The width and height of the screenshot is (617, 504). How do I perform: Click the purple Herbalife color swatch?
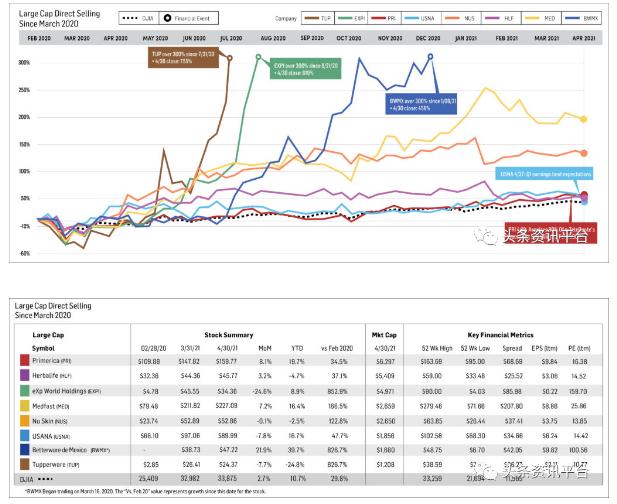click(24, 375)
